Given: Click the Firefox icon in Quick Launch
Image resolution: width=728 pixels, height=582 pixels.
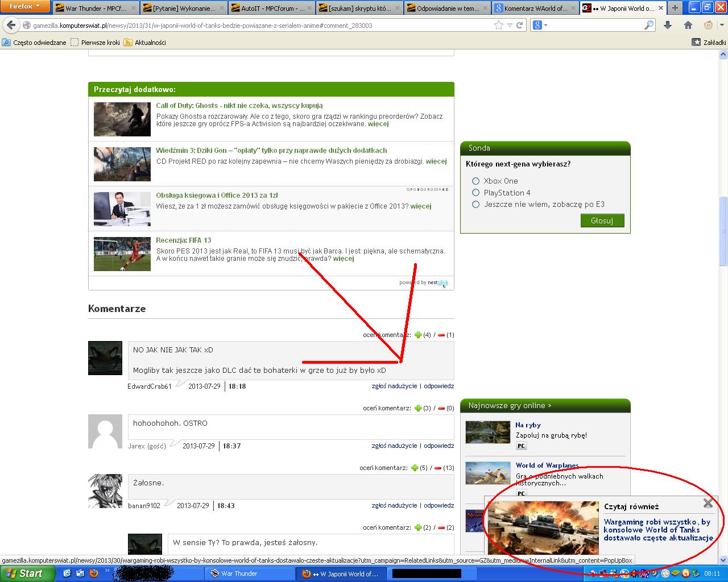Looking at the screenshot, I should point(94,573).
